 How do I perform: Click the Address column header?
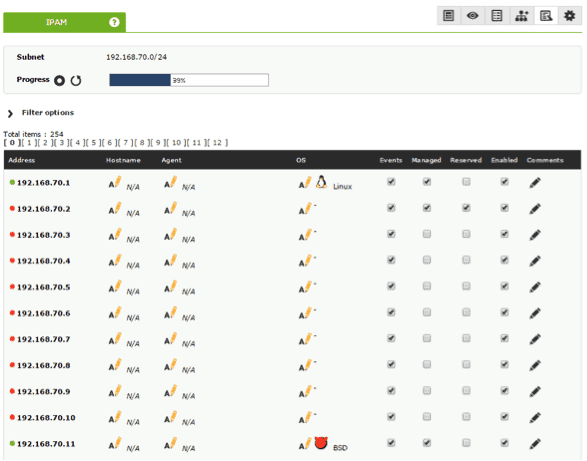[x=22, y=160]
